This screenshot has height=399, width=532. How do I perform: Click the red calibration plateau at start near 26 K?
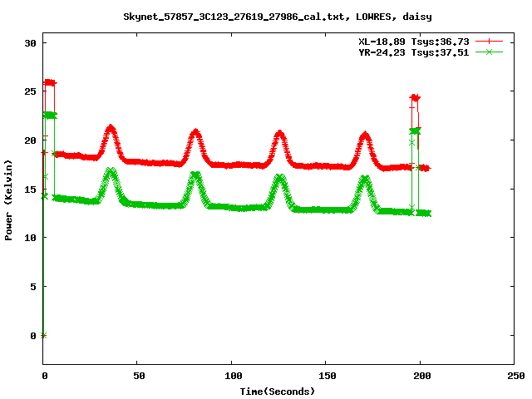click(50, 82)
